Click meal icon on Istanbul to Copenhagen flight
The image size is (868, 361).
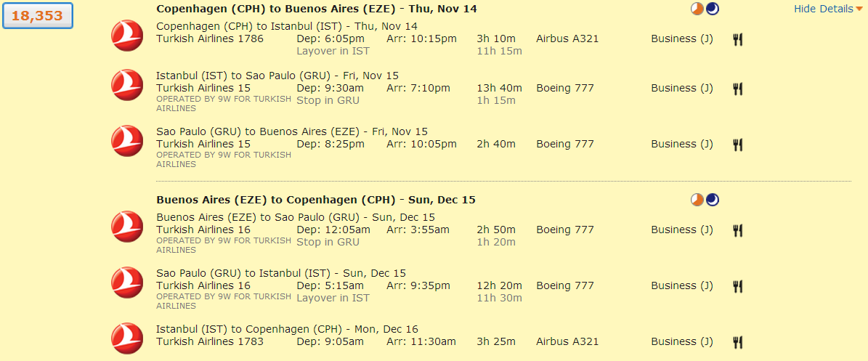tap(737, 342)
